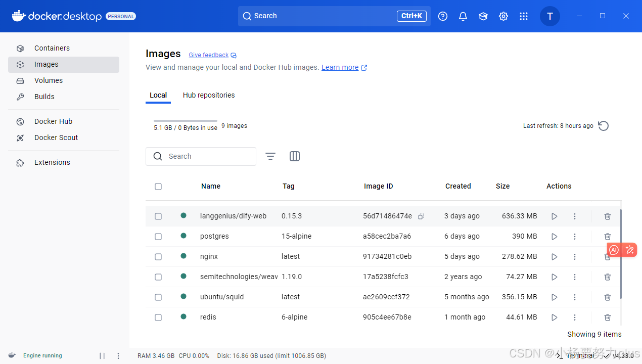This screenshot has width=642, height=364.
Task: Check the redis row checkbox
Action: pyautogui.click(x=158, y=317)
